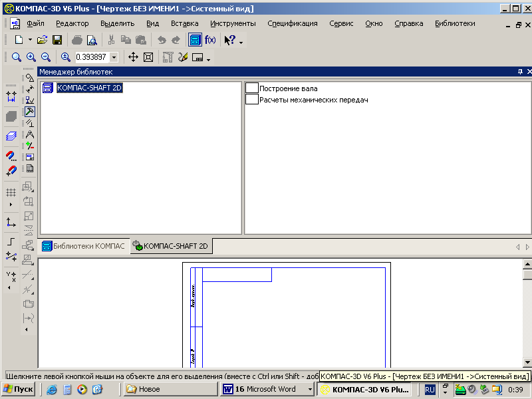Screen dimensions: 532x399
Task: Open the Библиотеки menu
Action: pyautogui.click(x=455, y=23)
